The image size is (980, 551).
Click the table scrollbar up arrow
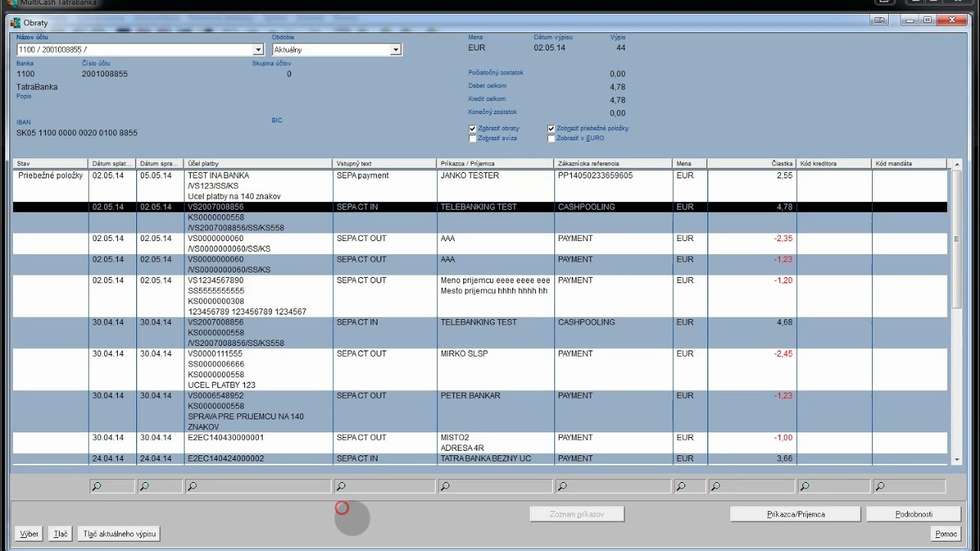coord(956,164)
